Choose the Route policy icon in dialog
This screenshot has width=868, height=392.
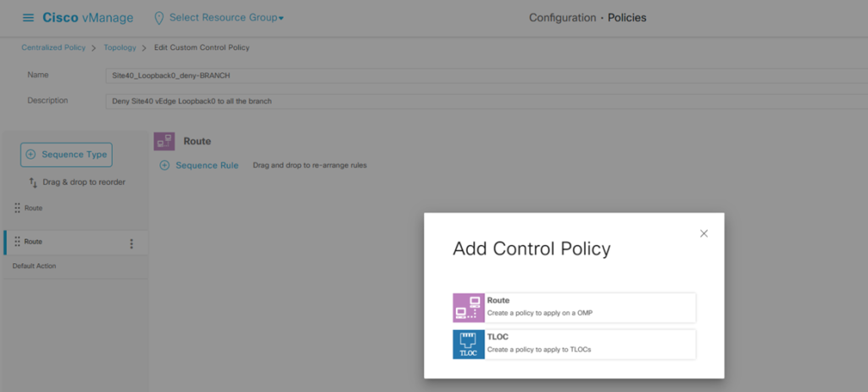click(469, 307)
